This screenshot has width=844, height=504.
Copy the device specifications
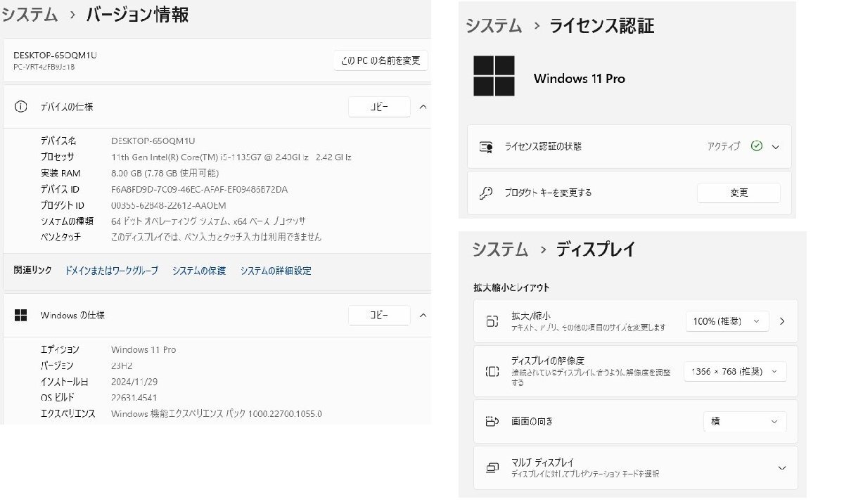click(379, 107)
